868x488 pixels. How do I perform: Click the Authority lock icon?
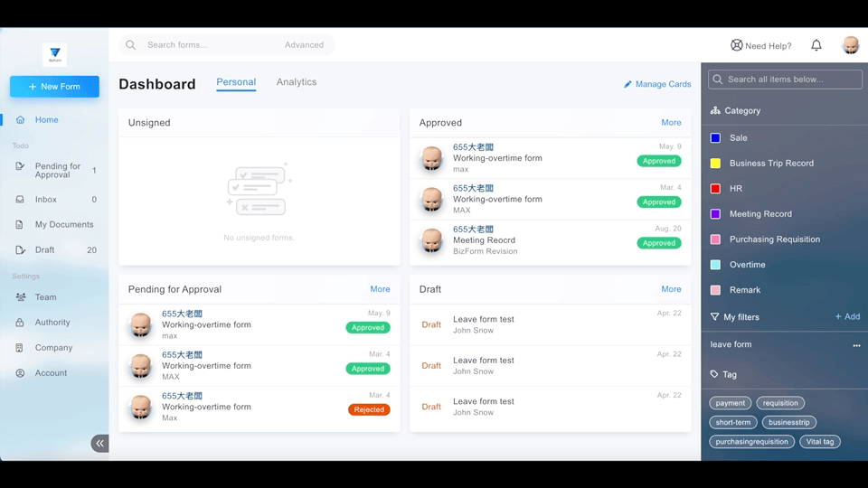(x=20, y=323)
